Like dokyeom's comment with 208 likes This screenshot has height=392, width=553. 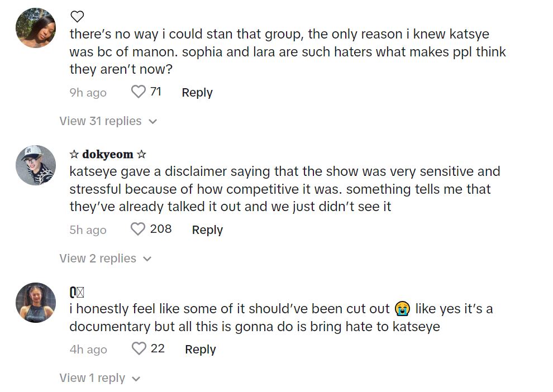138,229
